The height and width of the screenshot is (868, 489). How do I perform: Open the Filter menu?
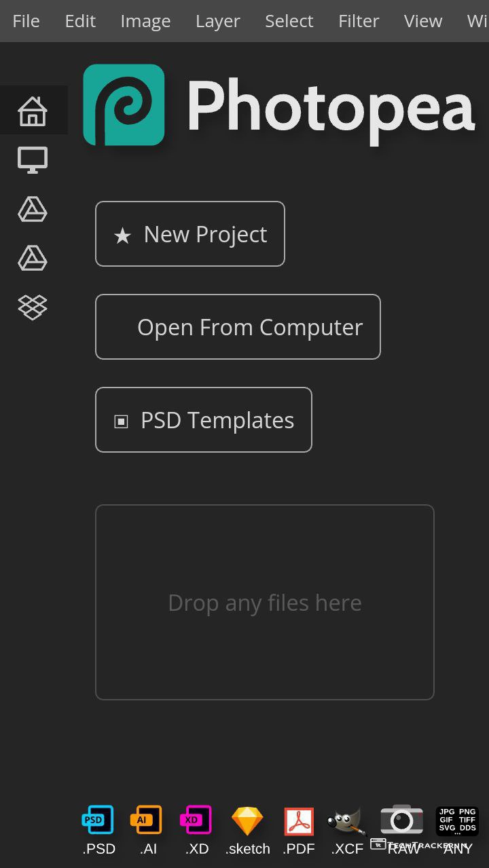point(359,21)
